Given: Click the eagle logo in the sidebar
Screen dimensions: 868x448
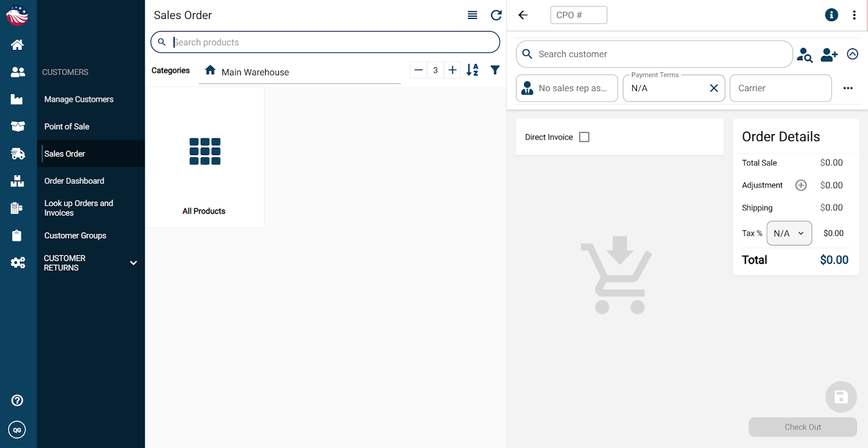Looking at the screenshot, I should [x=17, y=16].
